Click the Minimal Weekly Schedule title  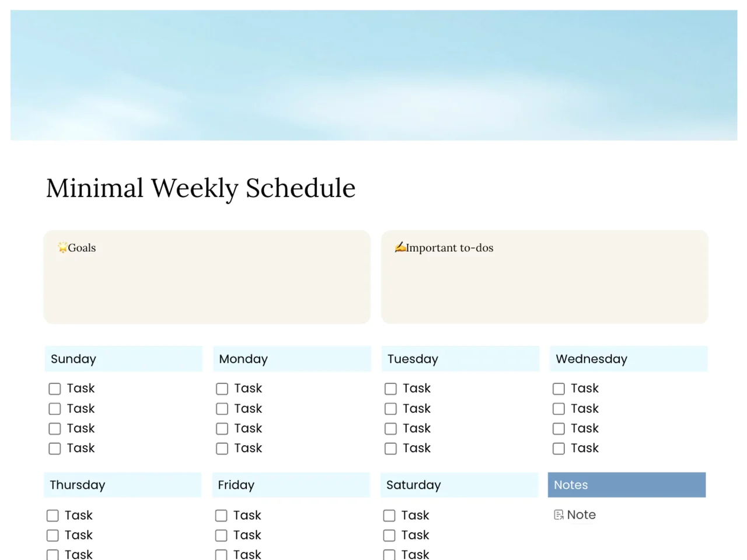pos(201,188)
